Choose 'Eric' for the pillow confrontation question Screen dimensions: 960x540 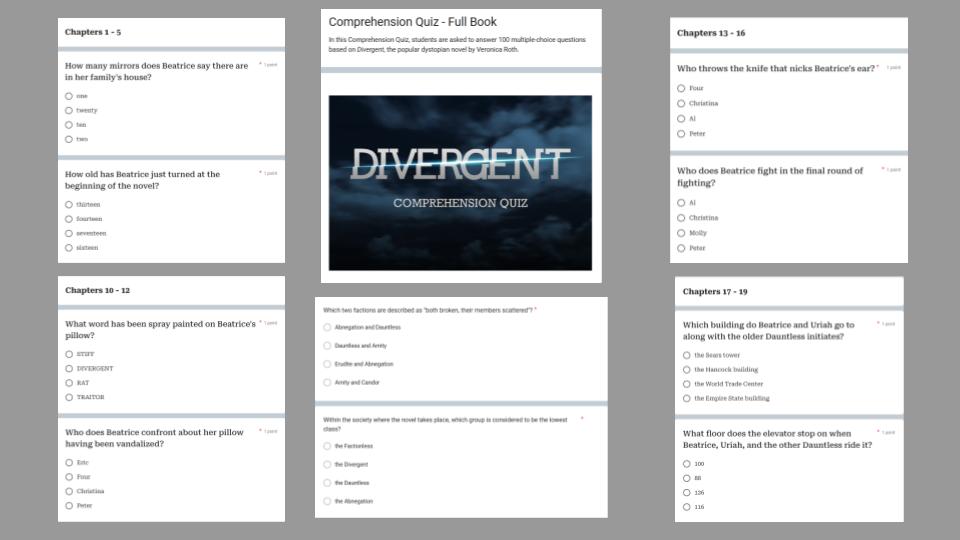(69, 463)
